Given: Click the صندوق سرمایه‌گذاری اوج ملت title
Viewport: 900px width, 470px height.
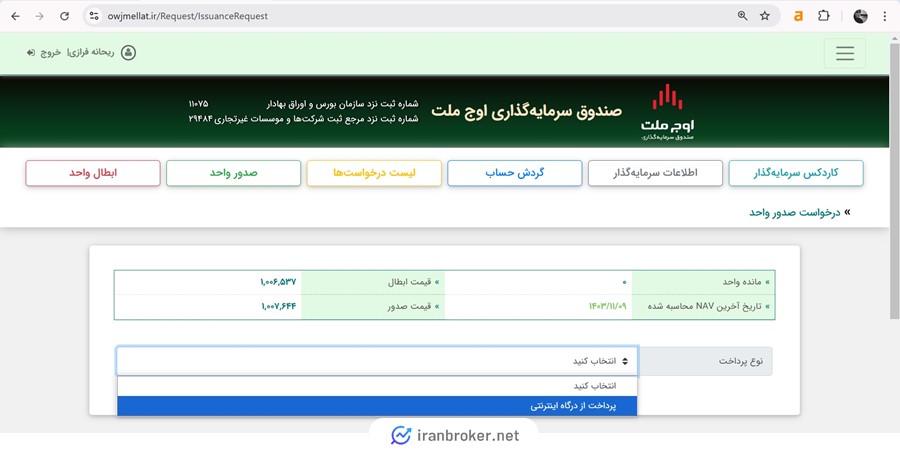Looking at the screenshot, I should pos(526,111).
